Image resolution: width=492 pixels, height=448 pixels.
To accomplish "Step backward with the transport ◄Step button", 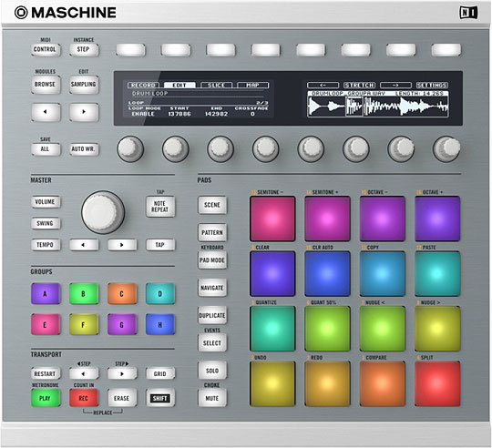I will tap(84, 373).
